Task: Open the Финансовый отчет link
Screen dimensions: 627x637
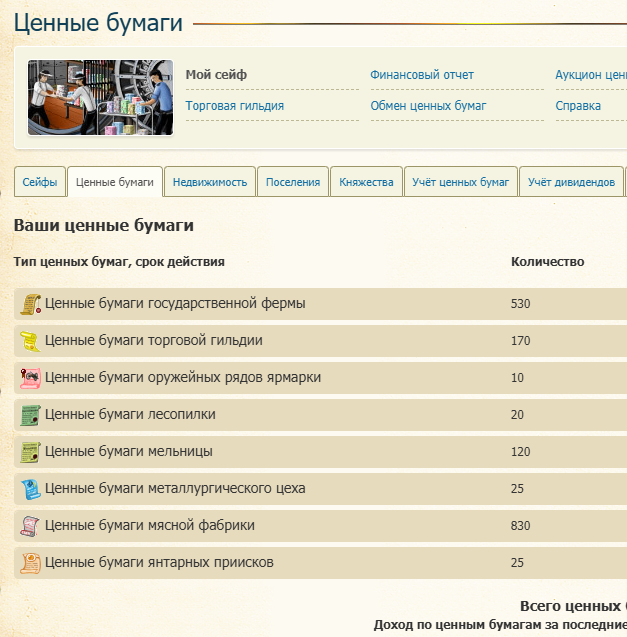Action: pyautogui.click(x=422, y=75)
